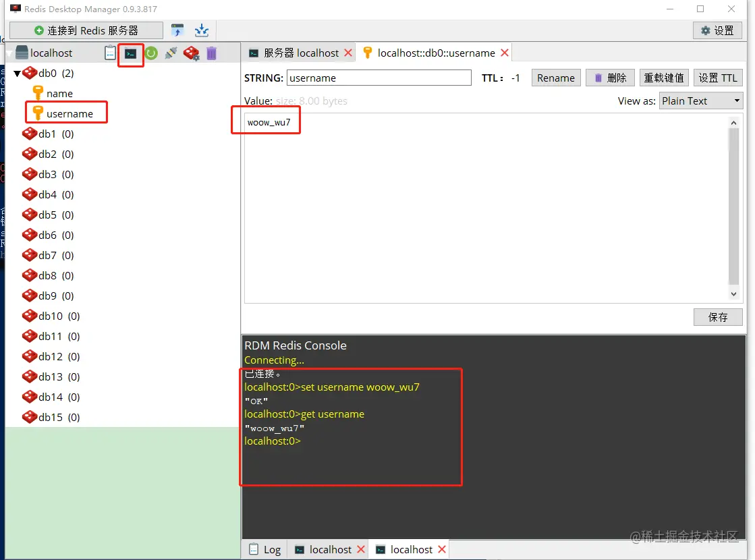755x560 pixels.
Task: Click the console prompt line localhost:0>
Action: click(273, 441)
